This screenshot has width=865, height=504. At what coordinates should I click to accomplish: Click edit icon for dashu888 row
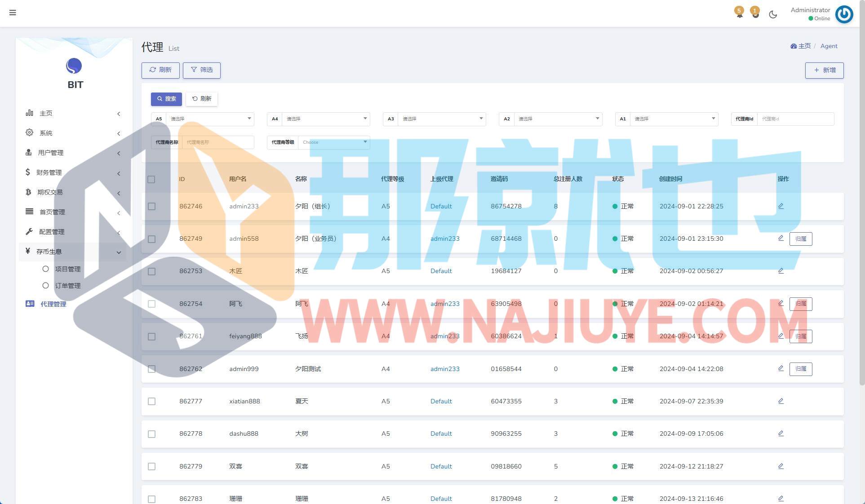point(781,433)
